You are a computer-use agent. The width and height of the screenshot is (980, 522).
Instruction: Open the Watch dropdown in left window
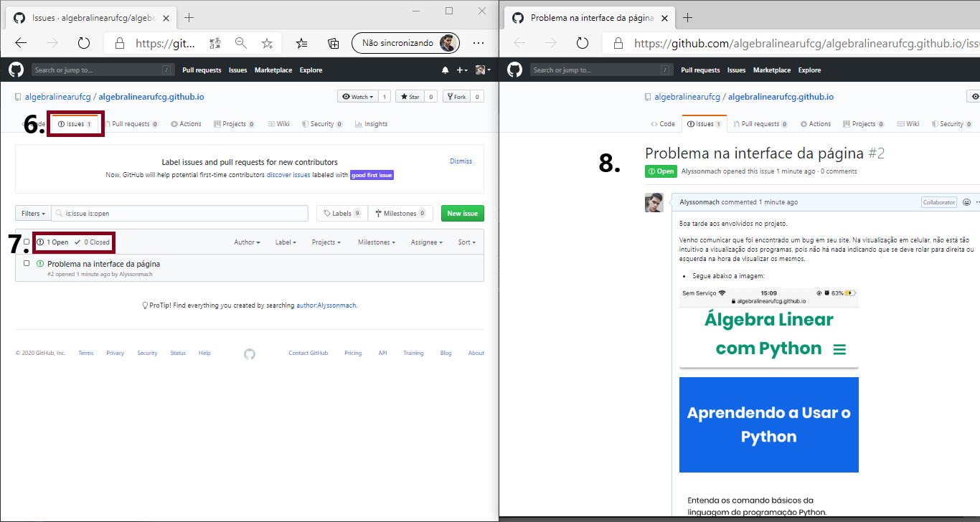click(357, 97)
